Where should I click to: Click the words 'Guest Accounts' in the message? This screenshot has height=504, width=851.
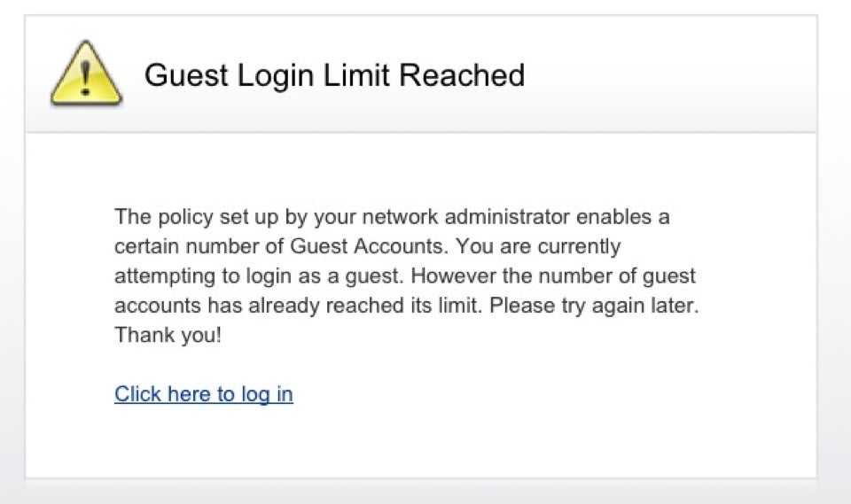point(367,246)
